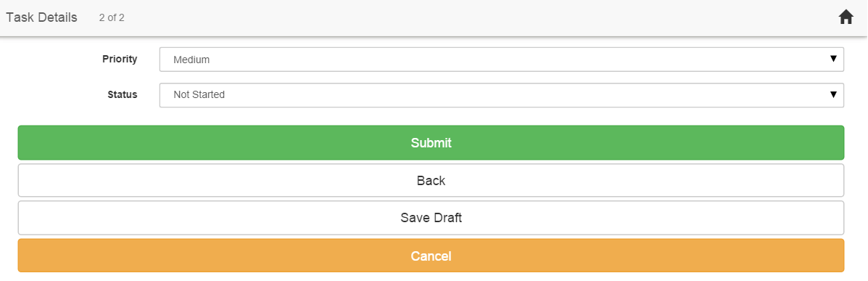868x281 pixels.
Task: Click the Task Details header title
Action: coord(41,17)
